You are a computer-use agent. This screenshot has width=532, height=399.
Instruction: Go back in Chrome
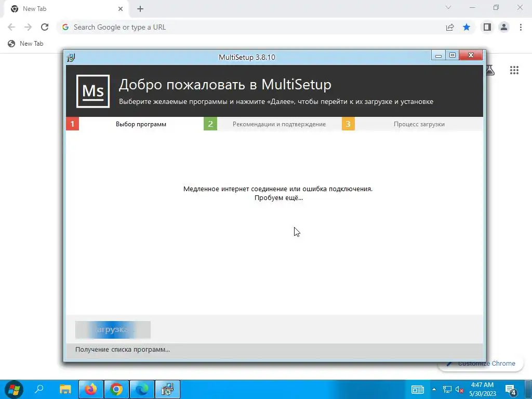click(11, 27)
